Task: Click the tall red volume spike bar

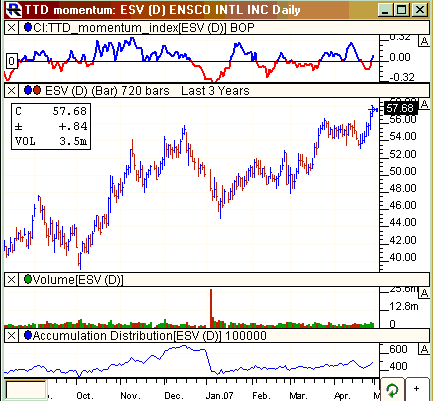Action: [x=211, y=308]
